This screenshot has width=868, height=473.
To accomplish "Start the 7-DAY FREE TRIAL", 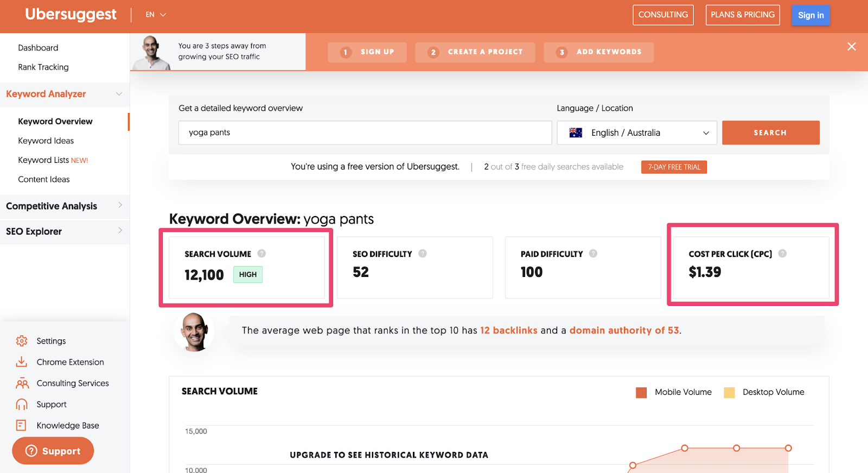I will point(674,167).
